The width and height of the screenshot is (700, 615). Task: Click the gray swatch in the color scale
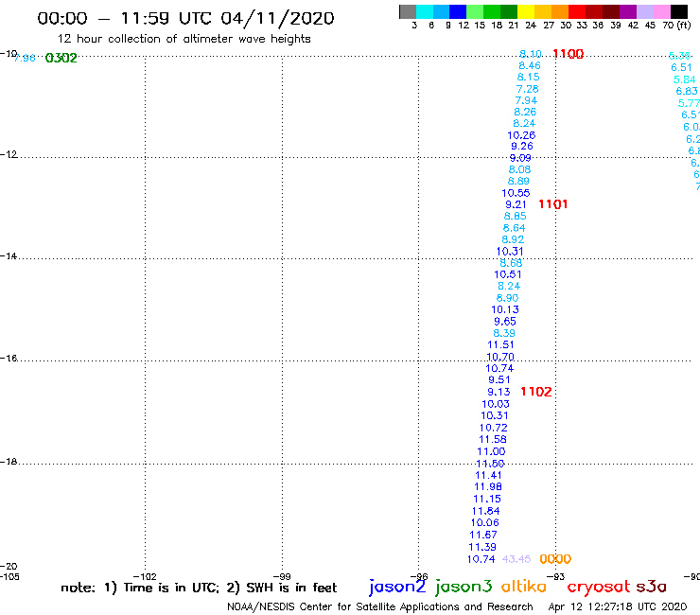point(408,11)
